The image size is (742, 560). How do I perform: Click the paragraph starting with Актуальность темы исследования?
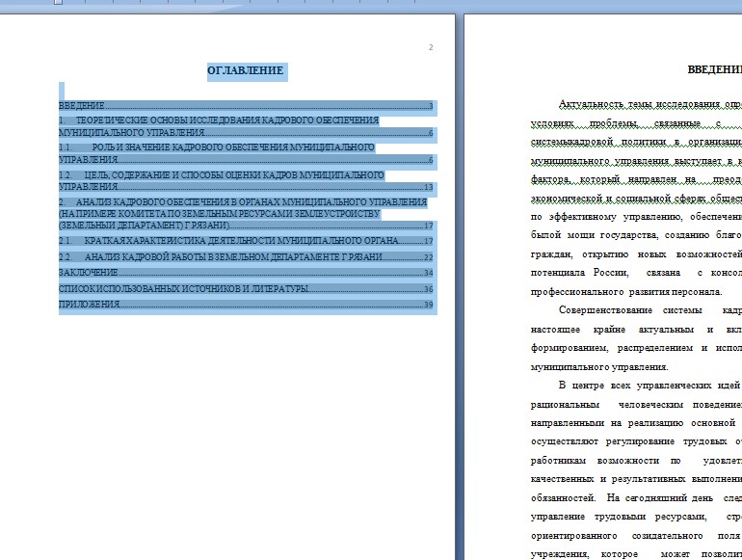pyautogui.click(x=636, y=198)
